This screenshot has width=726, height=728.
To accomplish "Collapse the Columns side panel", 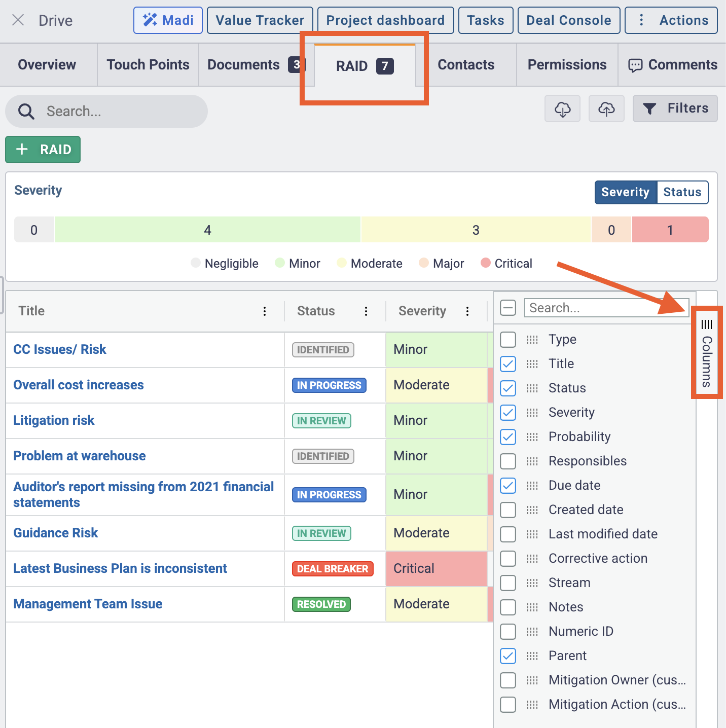I will click(x=707, y=353).
